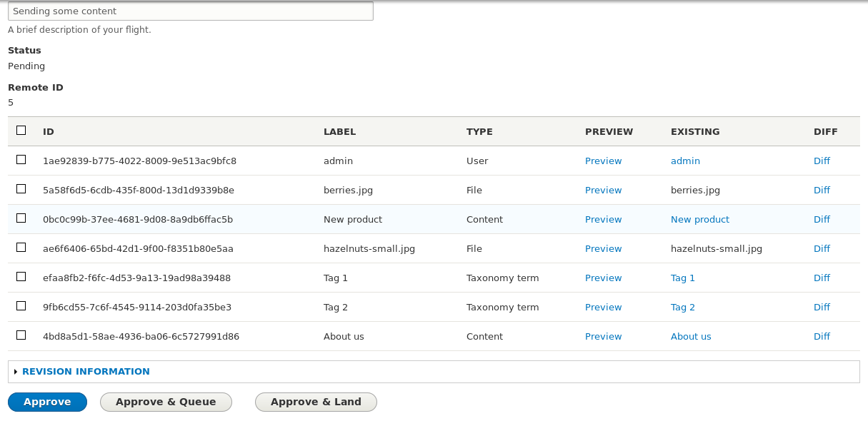The image size is (868, 421).
Task: Open existing admin user link
Action: click(685, 161)
